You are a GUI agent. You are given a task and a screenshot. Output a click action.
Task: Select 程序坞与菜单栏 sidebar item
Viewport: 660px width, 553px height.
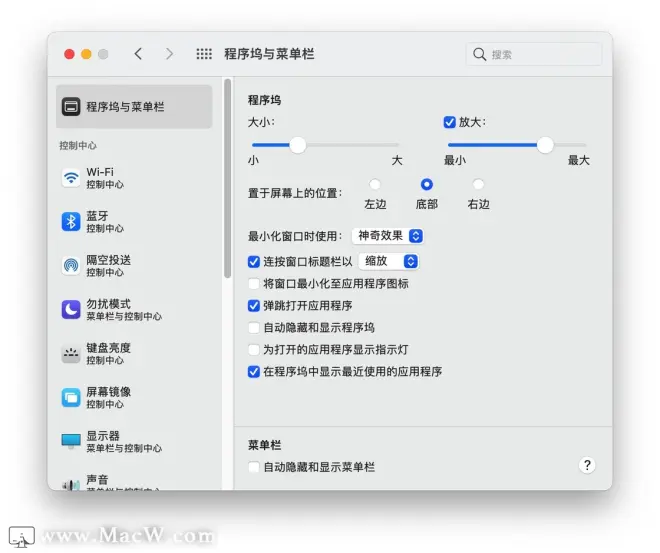(134, 106)
